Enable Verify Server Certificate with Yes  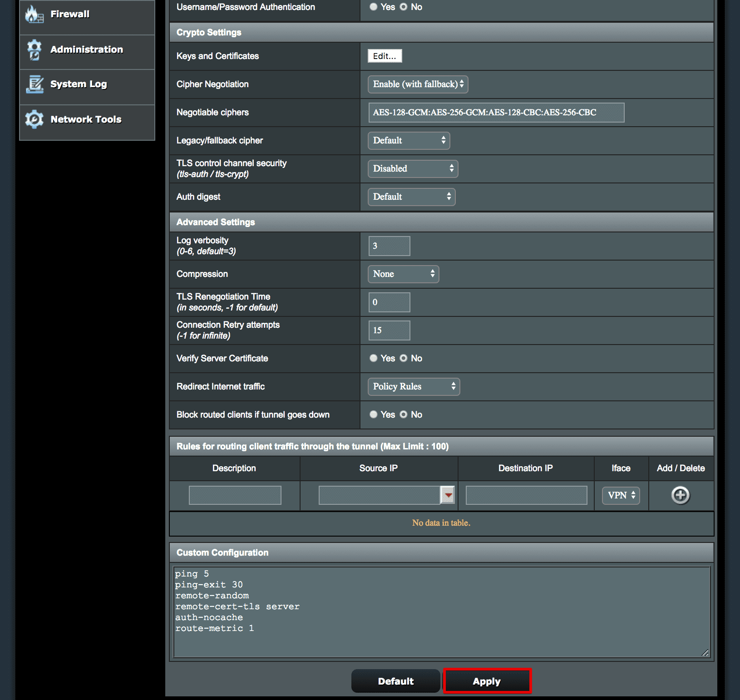pos(373,358)
